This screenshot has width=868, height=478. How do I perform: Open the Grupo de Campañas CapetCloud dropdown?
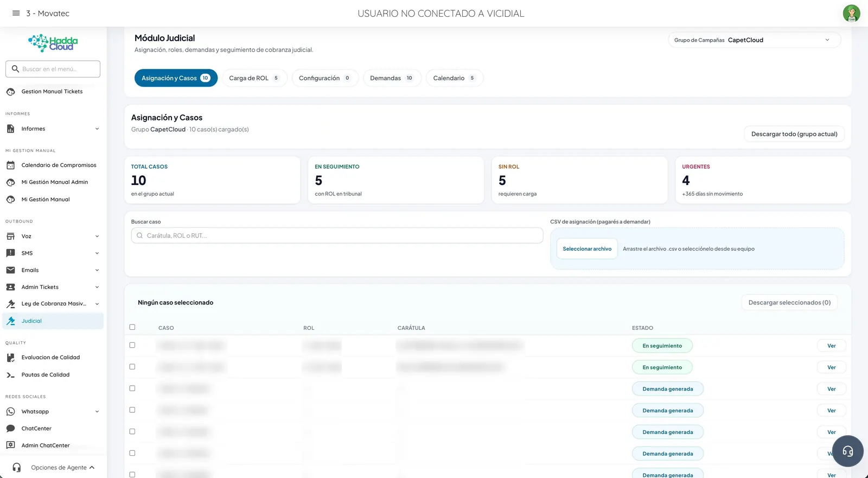tap(754, 40)
